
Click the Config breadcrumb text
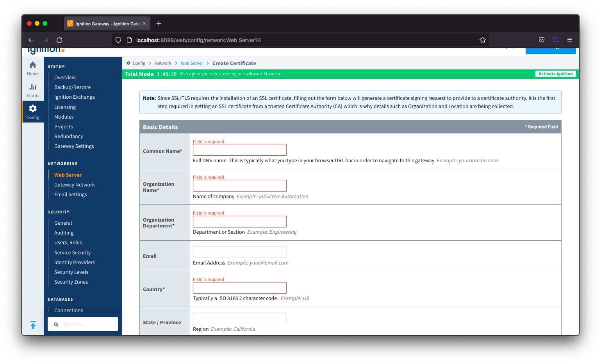point(139,63)
